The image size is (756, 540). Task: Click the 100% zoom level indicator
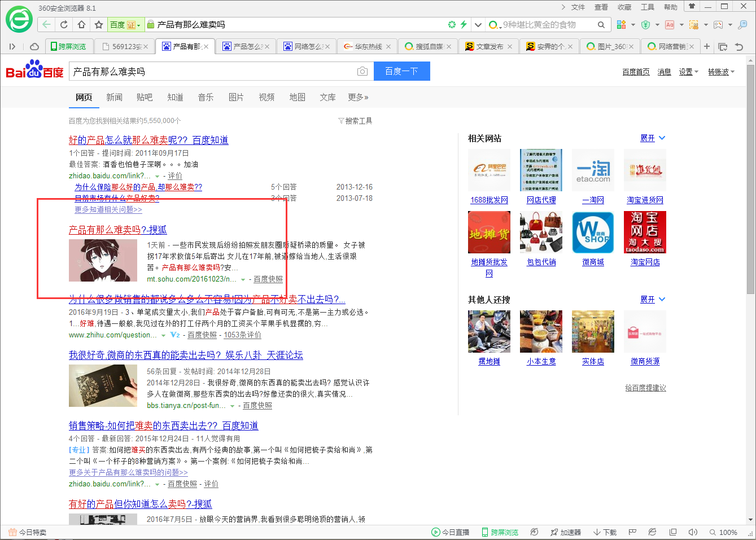(x=723, y=532)
